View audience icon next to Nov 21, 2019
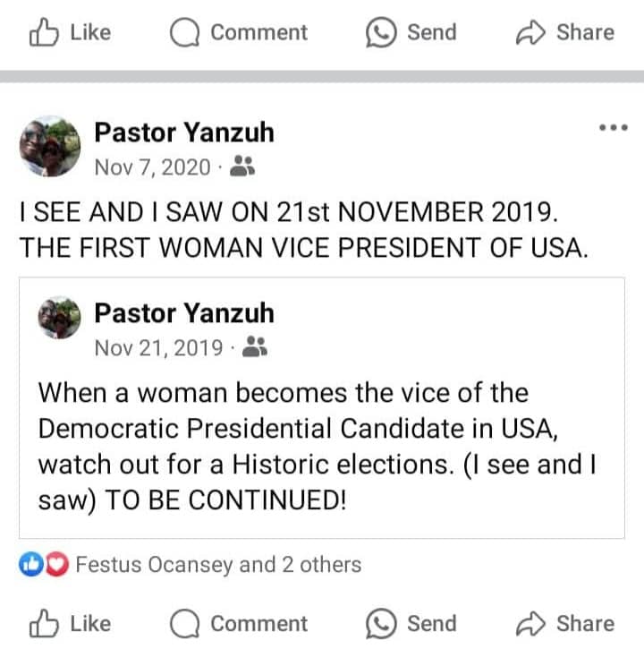This screenshot has height=657, width=644. point(255,346)
